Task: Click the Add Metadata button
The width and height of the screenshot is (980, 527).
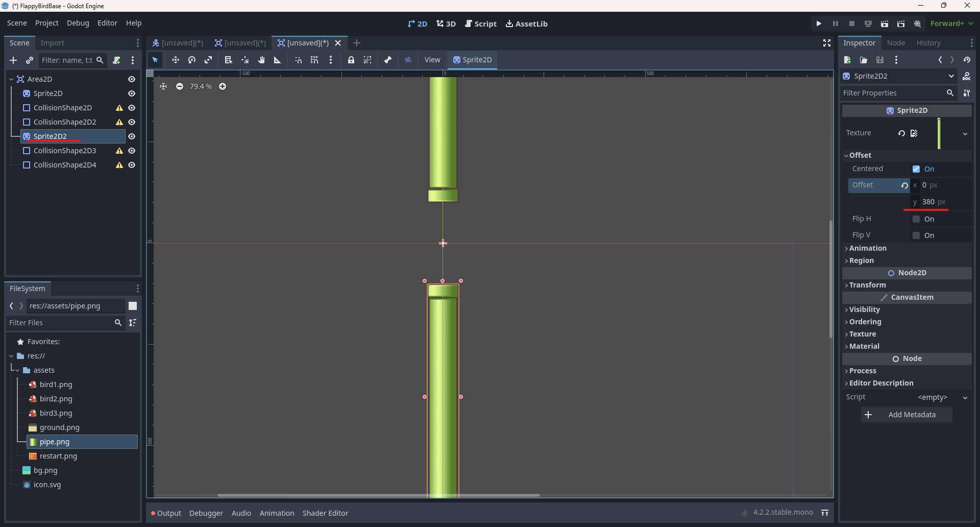Action: point(906,415)
